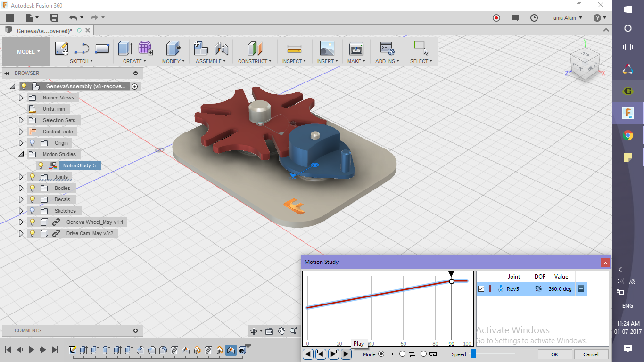Open display settings icon in navigation bar

point(269,331)
